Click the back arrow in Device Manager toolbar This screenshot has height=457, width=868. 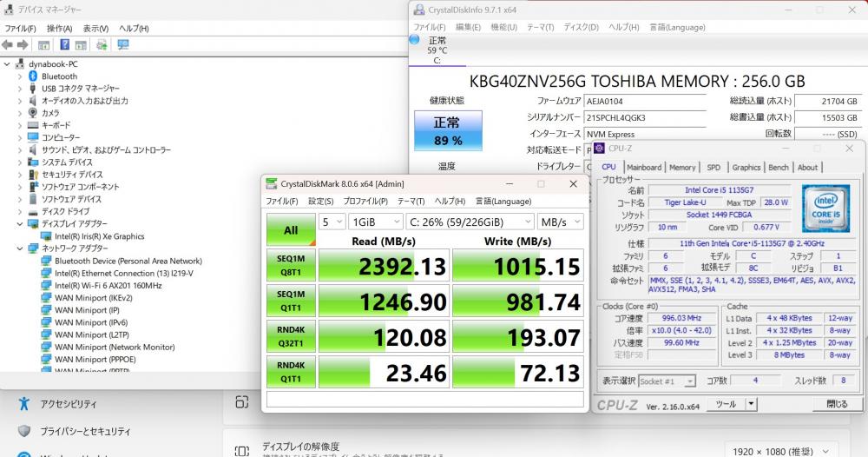click(x=8, y=45)
